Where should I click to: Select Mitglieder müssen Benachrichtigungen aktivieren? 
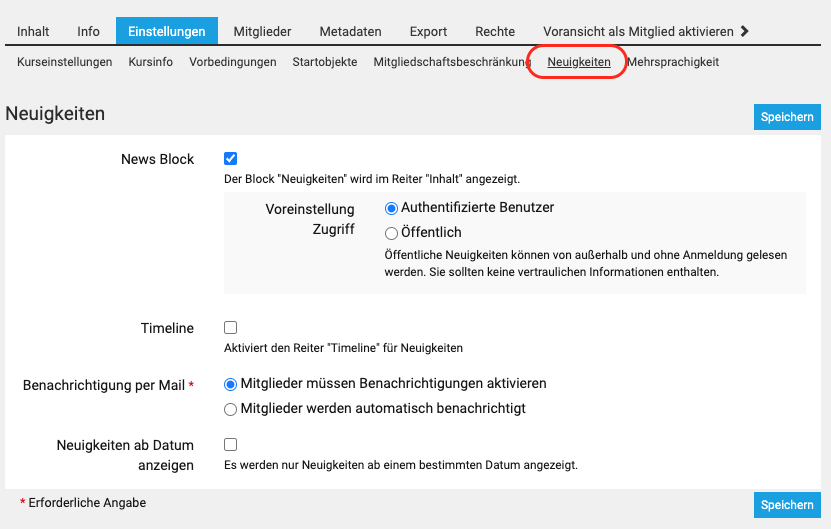[231, 383]
